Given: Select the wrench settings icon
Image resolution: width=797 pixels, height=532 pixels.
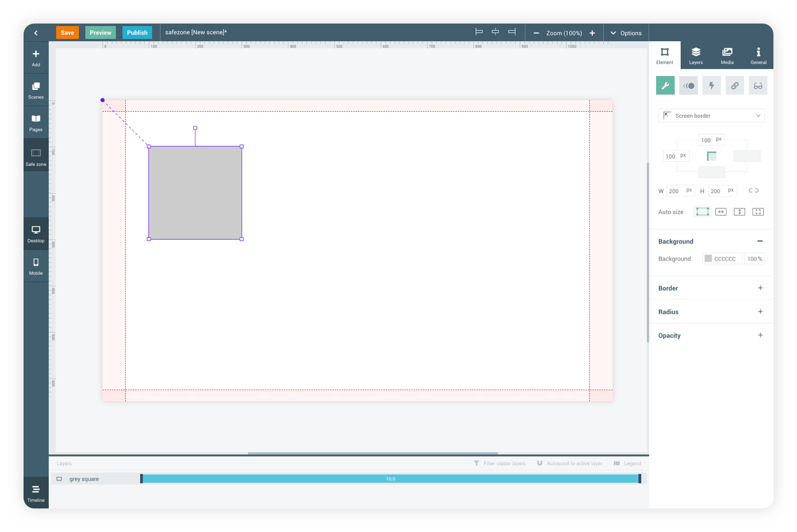Looking at the screenshot, I should (x=665, y=86).
